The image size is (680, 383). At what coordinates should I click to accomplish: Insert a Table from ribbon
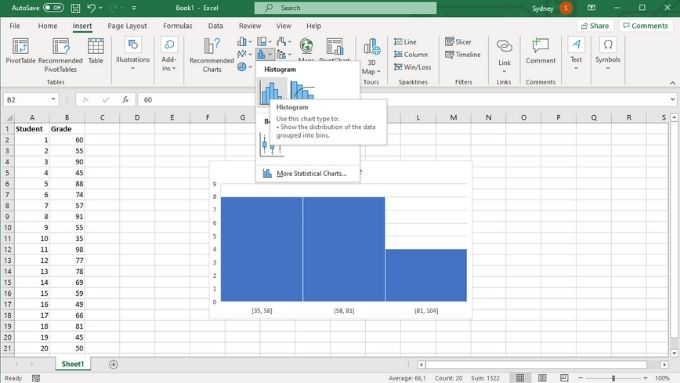[95, 51]
